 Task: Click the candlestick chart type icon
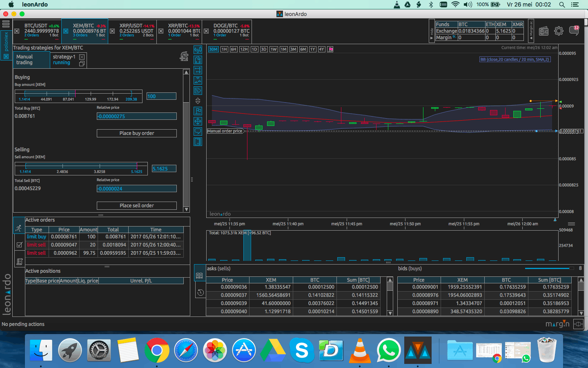point(198,50)
